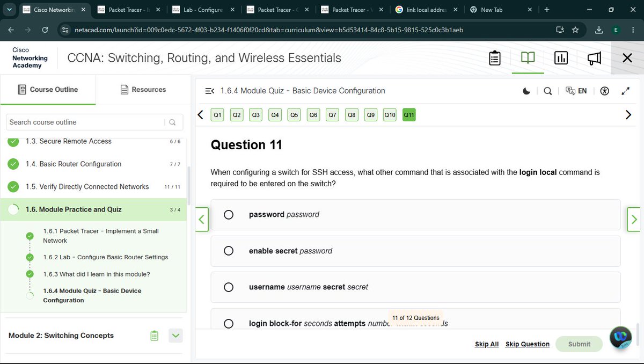
Task: Open the assignments clipboard icon in header
Action: pyautogui.click(x=495, y=58)
